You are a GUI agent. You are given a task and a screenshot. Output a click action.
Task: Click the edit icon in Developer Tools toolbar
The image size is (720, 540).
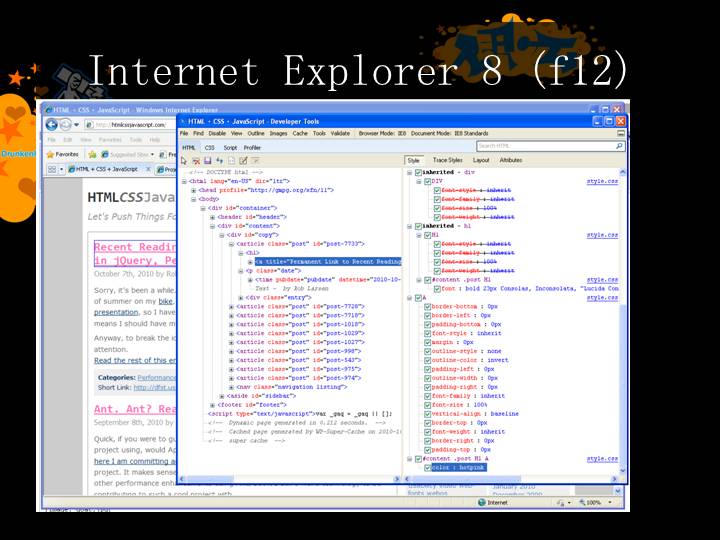[x=243, y=160]
